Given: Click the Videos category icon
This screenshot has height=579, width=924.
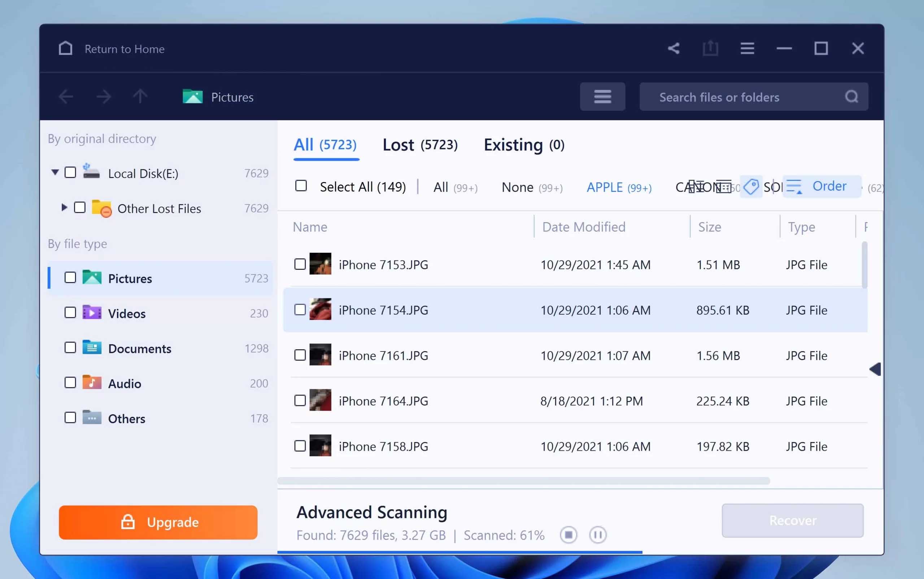Looking at the screenshot, I should pos(92,313).
